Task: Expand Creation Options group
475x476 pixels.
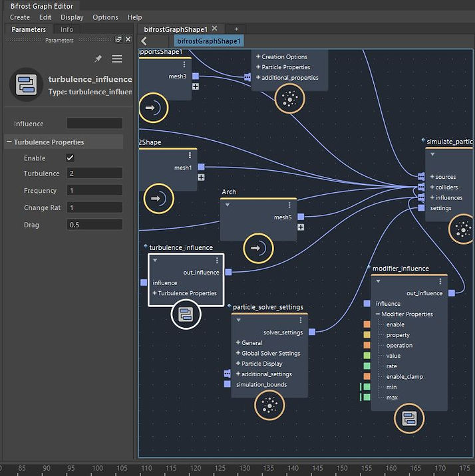Action: [x=258, y=57]
